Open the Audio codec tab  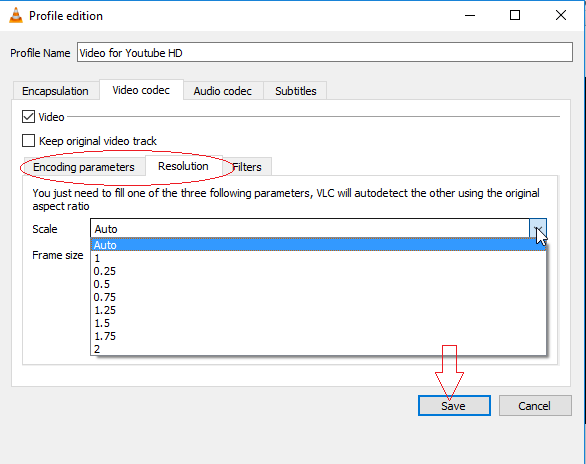click(223, 91)
